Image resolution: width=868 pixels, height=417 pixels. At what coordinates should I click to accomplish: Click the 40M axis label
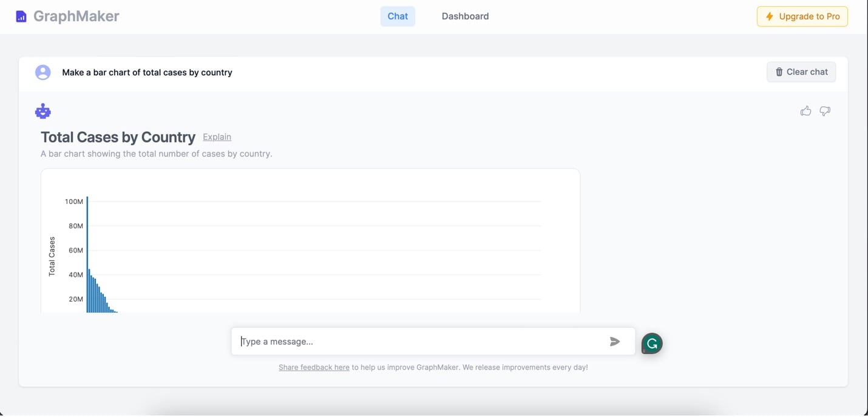(76, 274)
